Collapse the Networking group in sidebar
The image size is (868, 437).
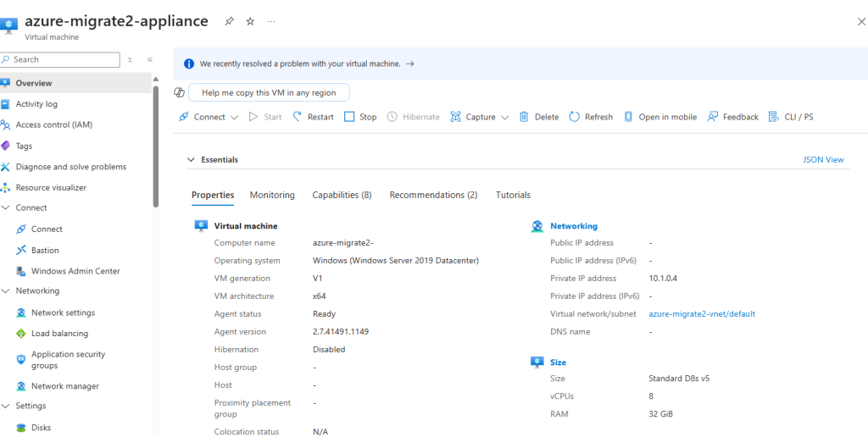(x=6, y=291)
